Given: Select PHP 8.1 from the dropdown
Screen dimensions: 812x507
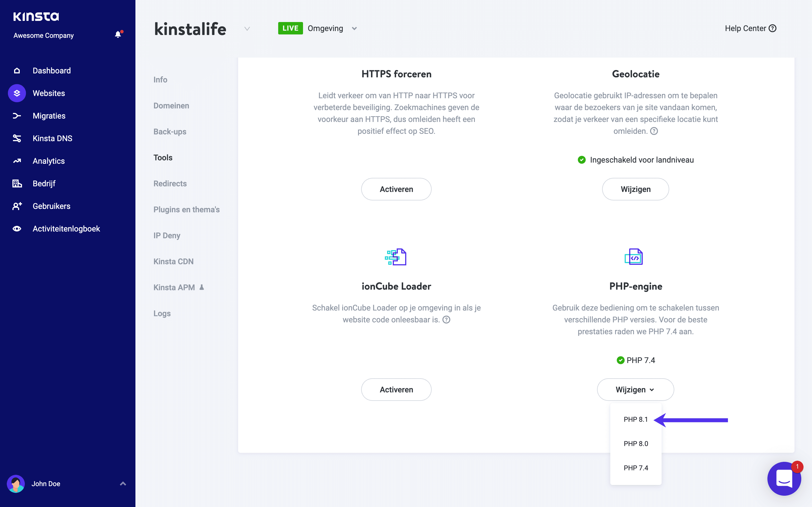Looking at the screenshot, I should pyautogui.click(x=636, y=419).
